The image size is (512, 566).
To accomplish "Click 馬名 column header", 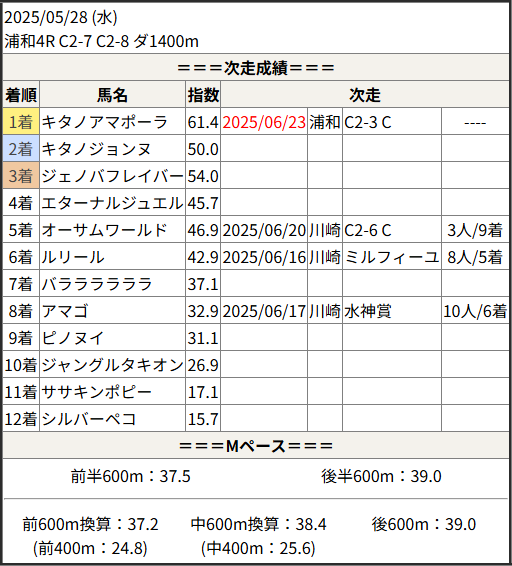I will [112, 95].
